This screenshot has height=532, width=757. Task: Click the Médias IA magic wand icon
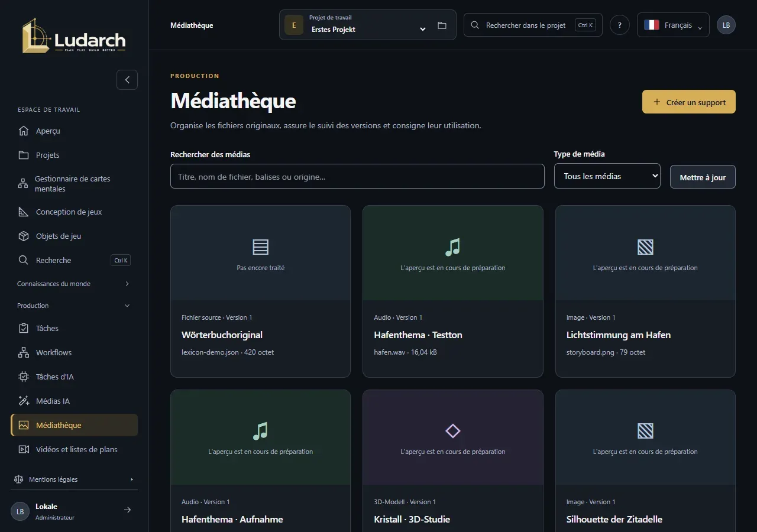[24, 401]
